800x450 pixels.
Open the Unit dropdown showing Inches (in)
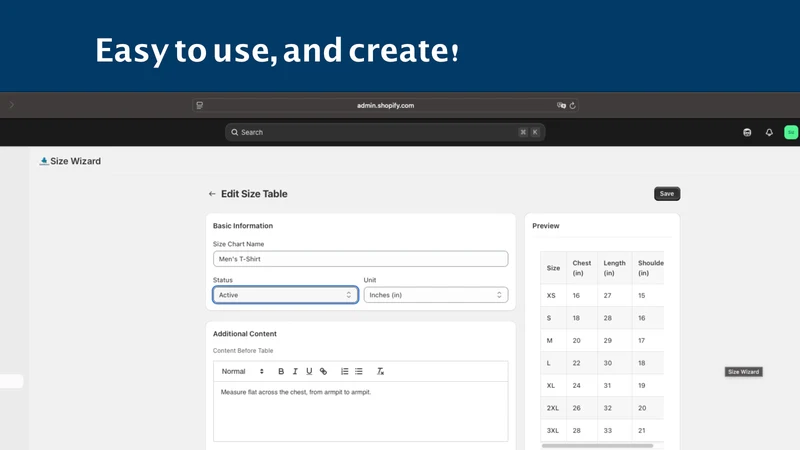[436, 295]
